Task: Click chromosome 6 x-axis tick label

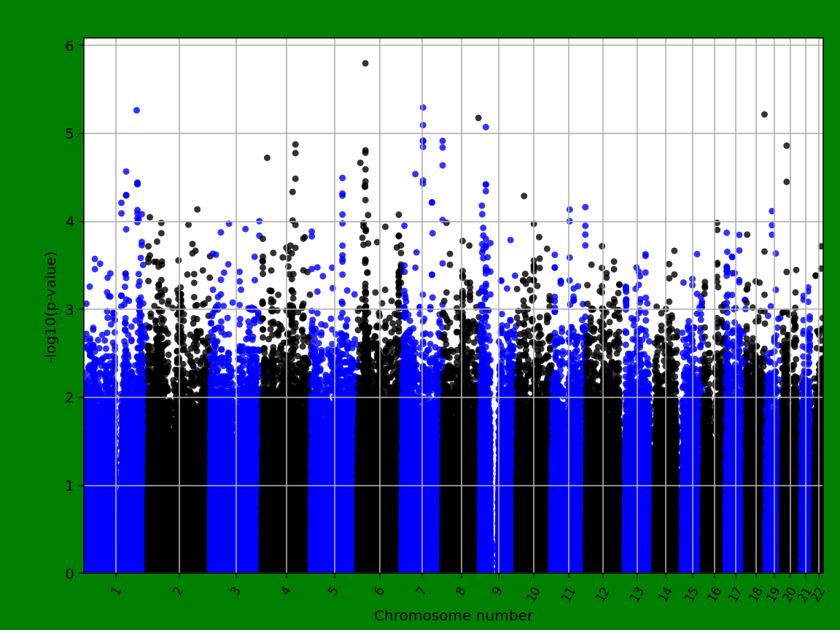Action: click(378, 589)
